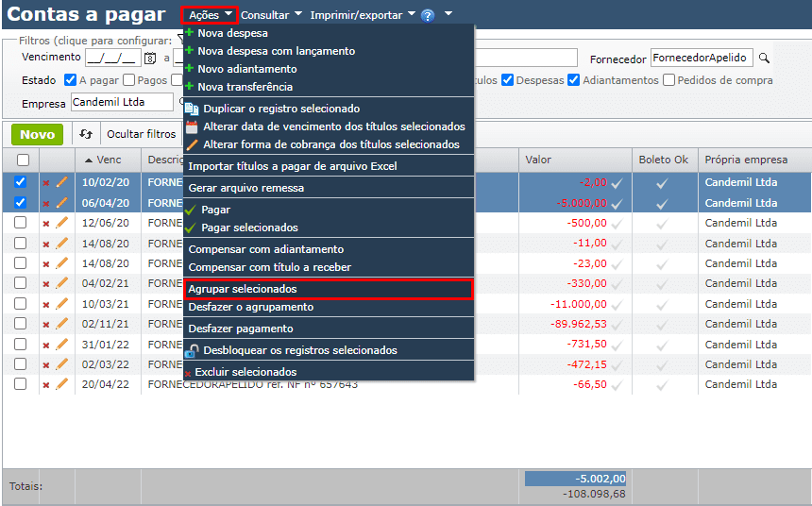Edit the 06/04/20 record with pencil
812x506 pixels.
click(x=61, y=203)
